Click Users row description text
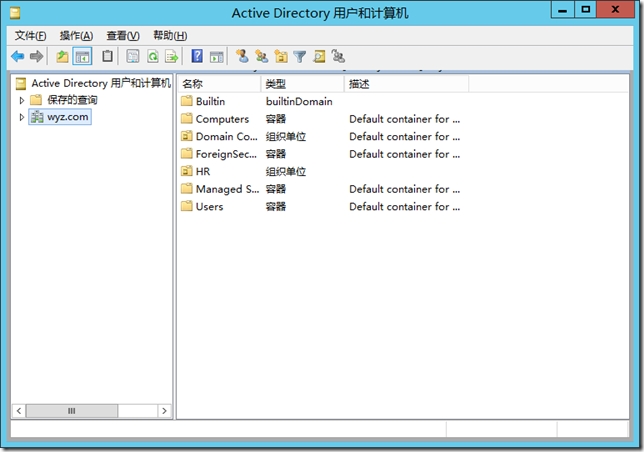644x452 pixels. tap(405, 206)
